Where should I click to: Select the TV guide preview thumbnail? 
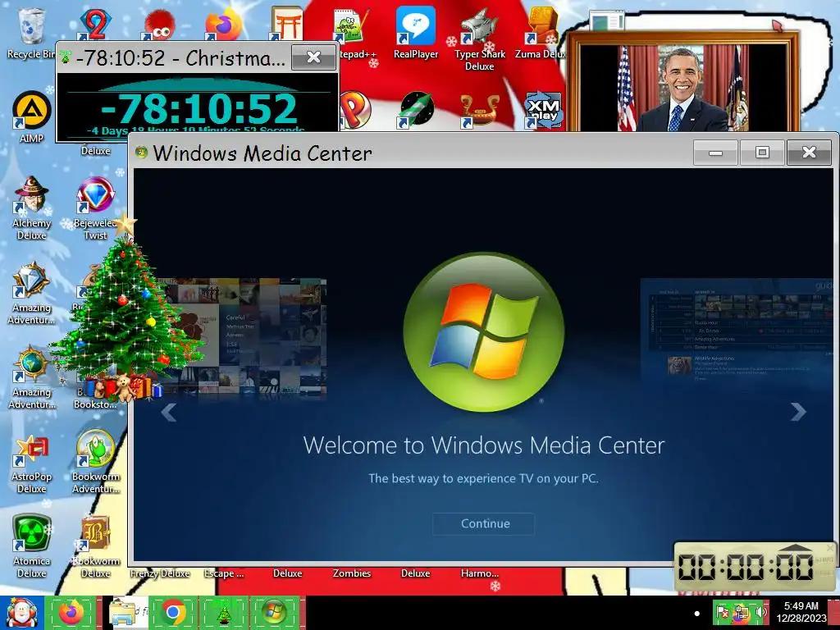tap(737, 331)
